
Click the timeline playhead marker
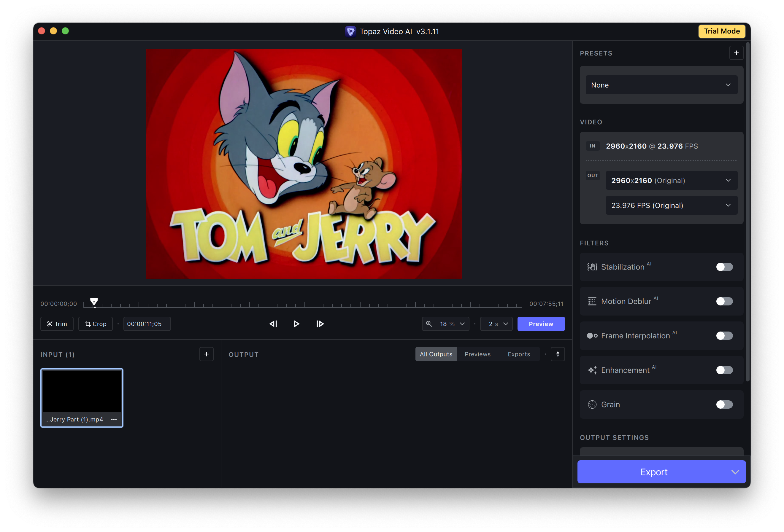(x=94, y=301)
